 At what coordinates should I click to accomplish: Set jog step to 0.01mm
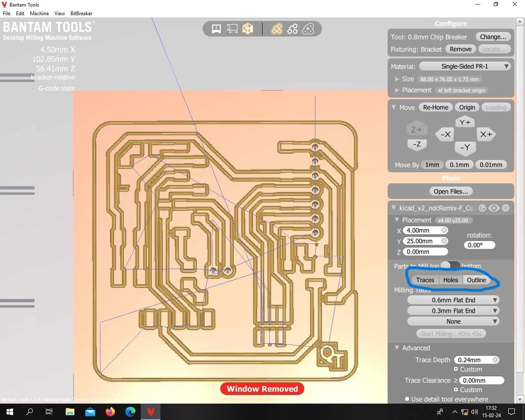click(x=491, y=164)
